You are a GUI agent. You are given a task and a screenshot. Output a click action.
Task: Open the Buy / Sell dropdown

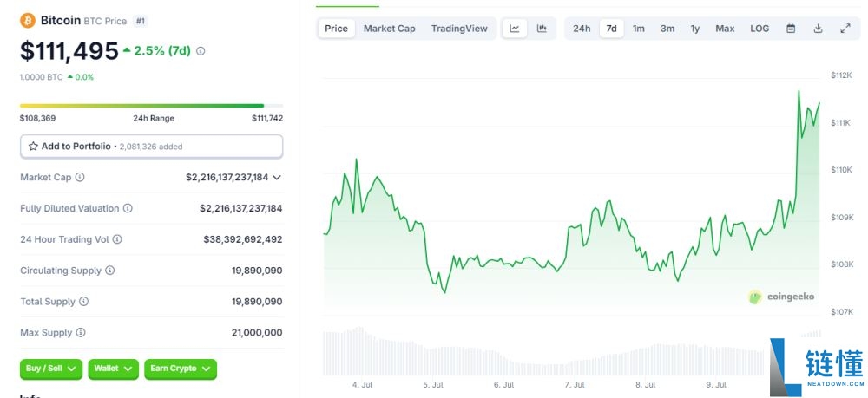(x=50, y=369)
